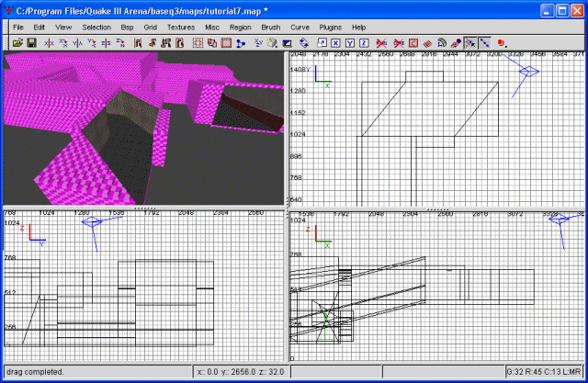This screenshot has height=383, width=588.
Task: Click the x y z coordinates status readout
Action: (x=241, y=372)
